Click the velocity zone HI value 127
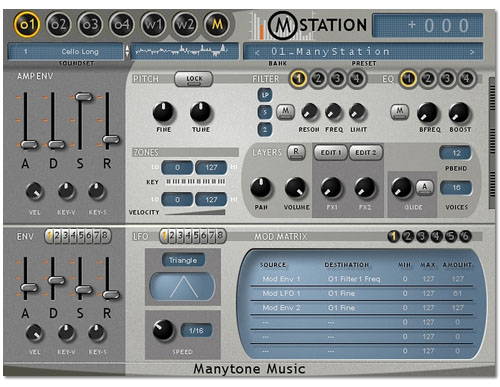The image size is (500, 387). 211,200
